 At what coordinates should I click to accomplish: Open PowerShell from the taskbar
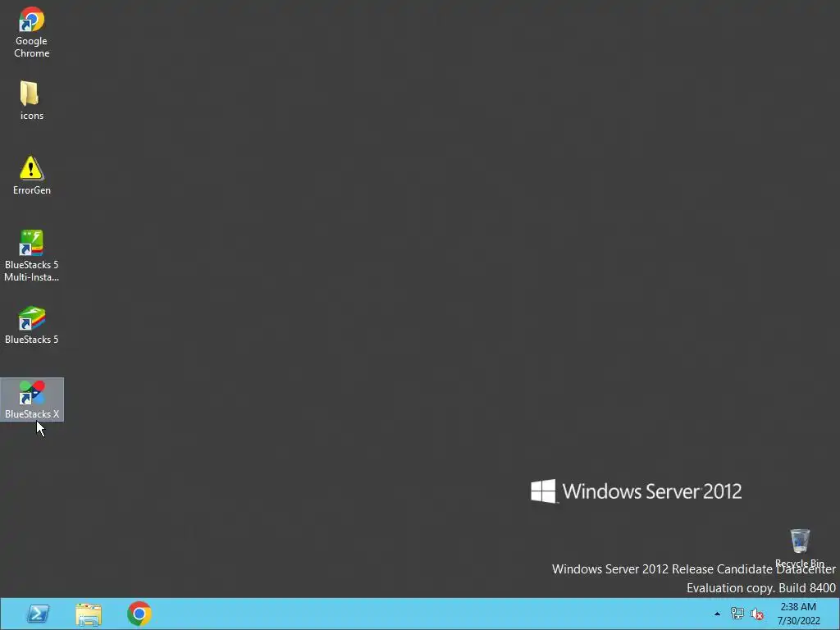[38, 614]
